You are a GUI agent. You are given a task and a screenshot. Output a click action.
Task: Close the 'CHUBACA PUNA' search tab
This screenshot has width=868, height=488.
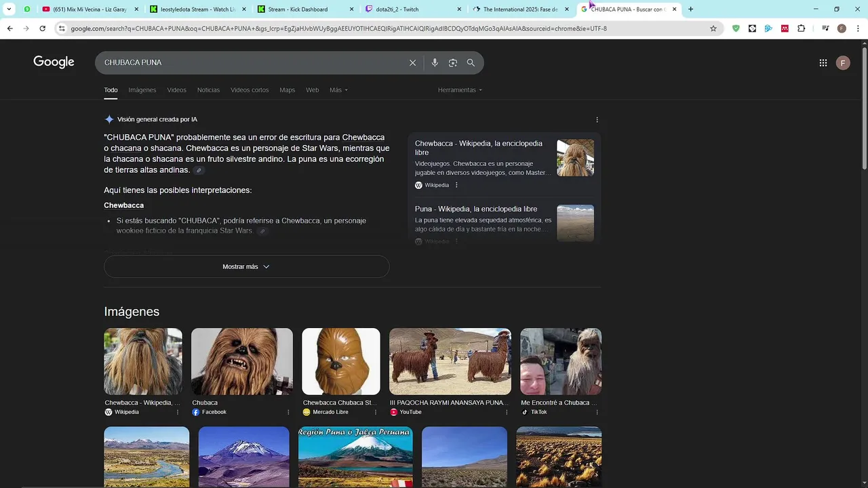674,9
